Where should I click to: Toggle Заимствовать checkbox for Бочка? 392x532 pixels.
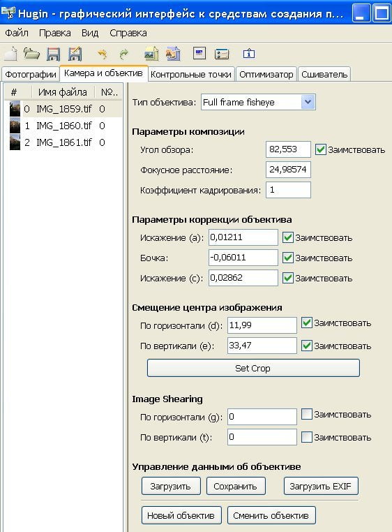pos(288,258)
